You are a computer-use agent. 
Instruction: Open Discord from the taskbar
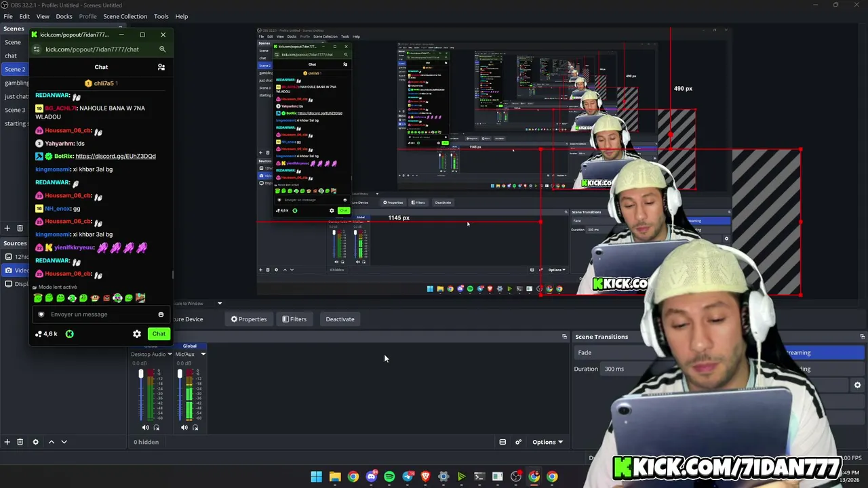pos(371,476)
